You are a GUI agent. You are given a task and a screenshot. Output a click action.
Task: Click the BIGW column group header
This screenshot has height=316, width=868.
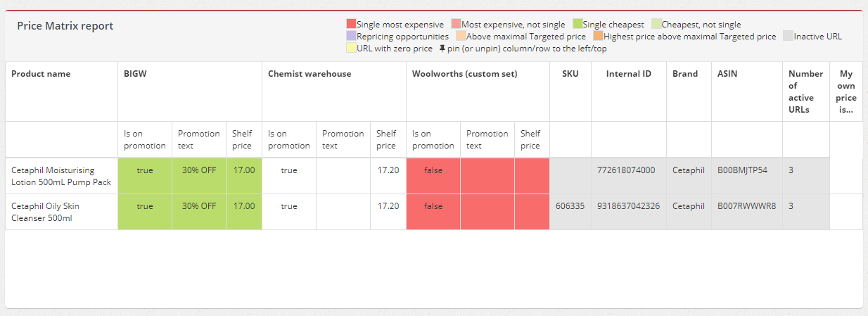136,74
